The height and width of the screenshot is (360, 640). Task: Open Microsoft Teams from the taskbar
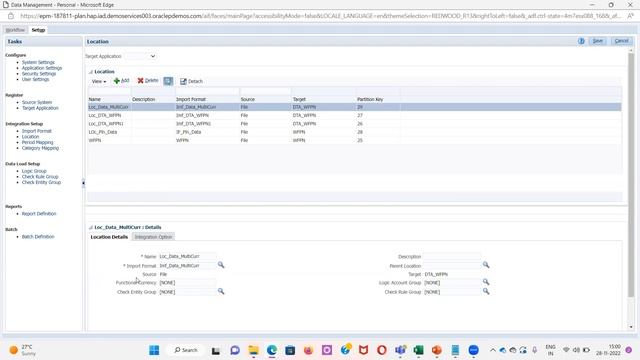click(400, 350)
